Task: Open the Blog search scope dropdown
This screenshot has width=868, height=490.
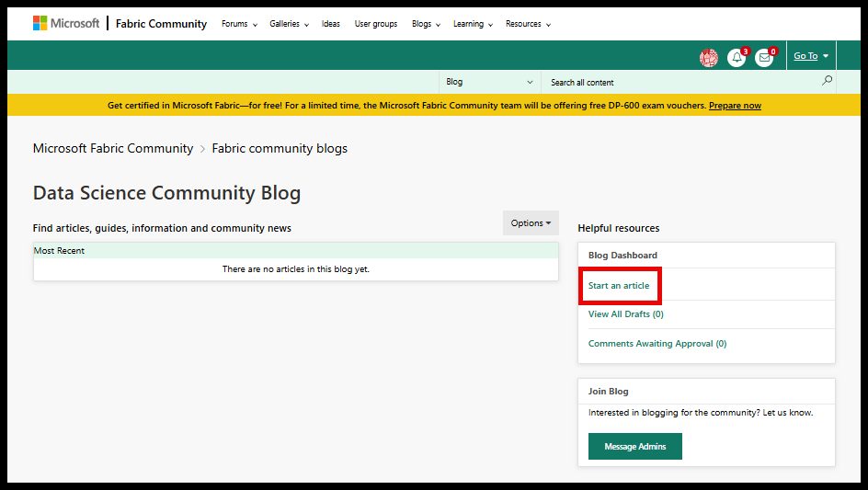Action: click(490, 82)
